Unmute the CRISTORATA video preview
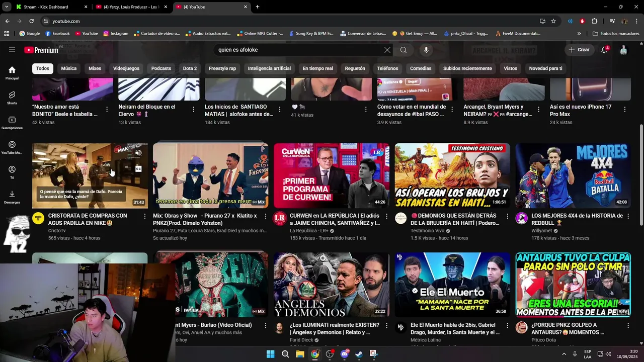 138,153
